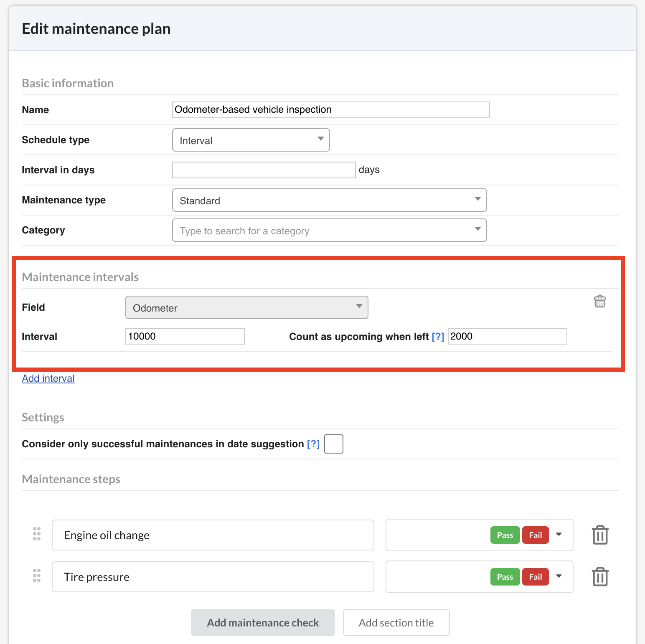
Task: Open the Schedule type dropdown
Action: pos(251,140)
